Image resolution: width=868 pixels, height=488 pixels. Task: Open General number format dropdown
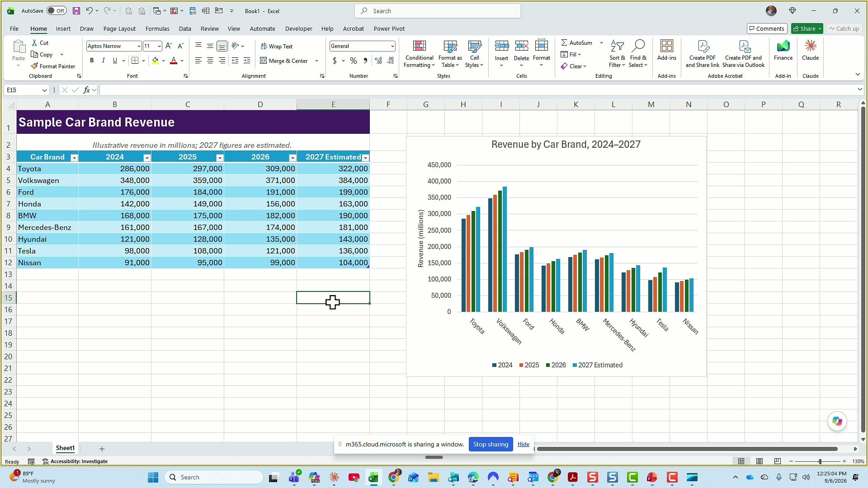[392, 46]
